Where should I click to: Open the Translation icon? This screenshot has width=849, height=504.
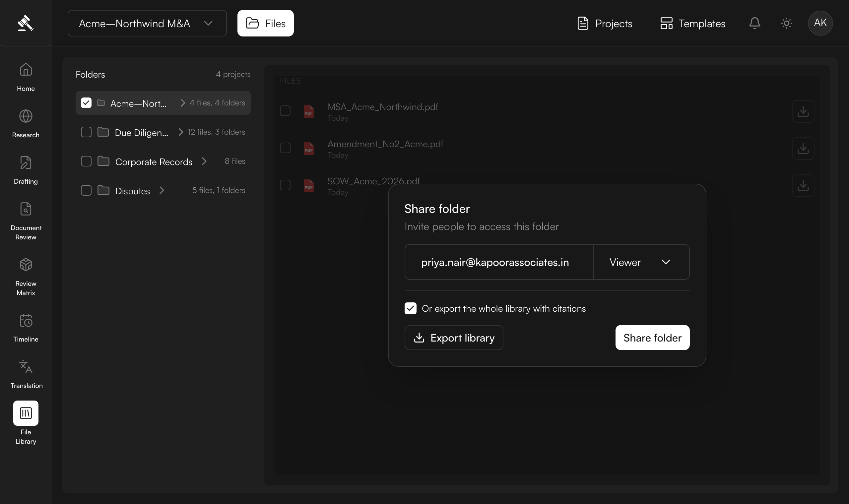[x=26, y=367]
